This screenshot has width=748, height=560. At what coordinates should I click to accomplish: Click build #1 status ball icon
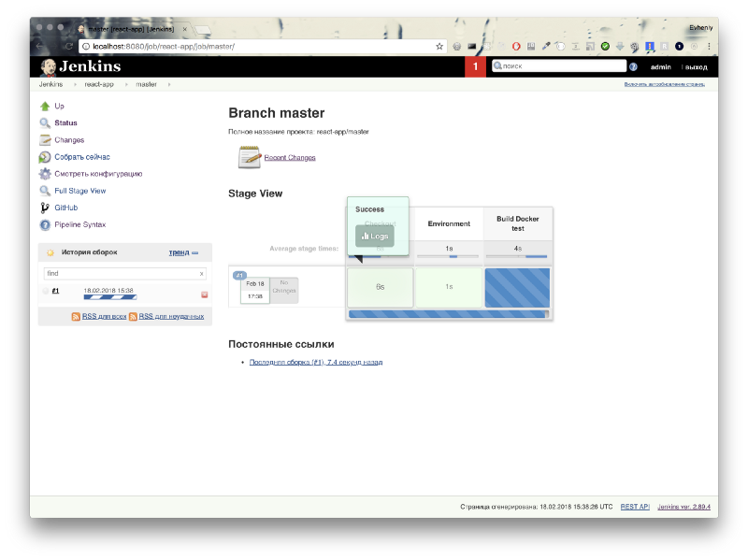[46, 291]
